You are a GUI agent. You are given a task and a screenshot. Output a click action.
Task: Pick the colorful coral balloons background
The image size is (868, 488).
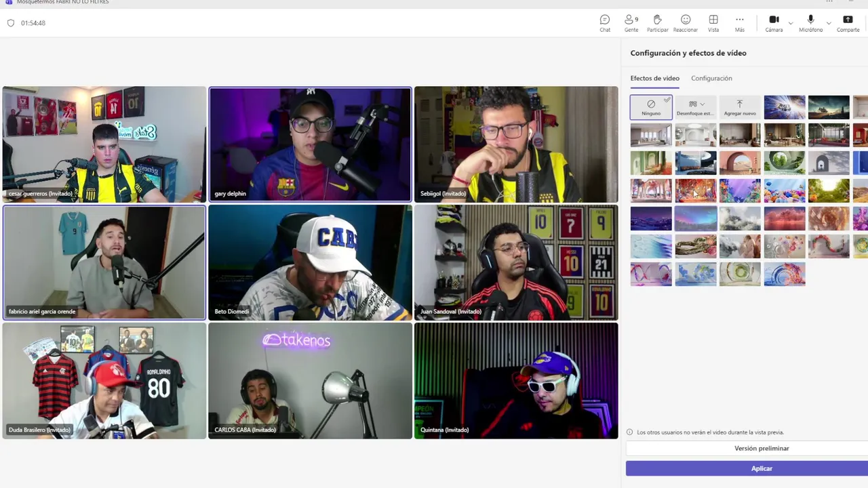785,190
